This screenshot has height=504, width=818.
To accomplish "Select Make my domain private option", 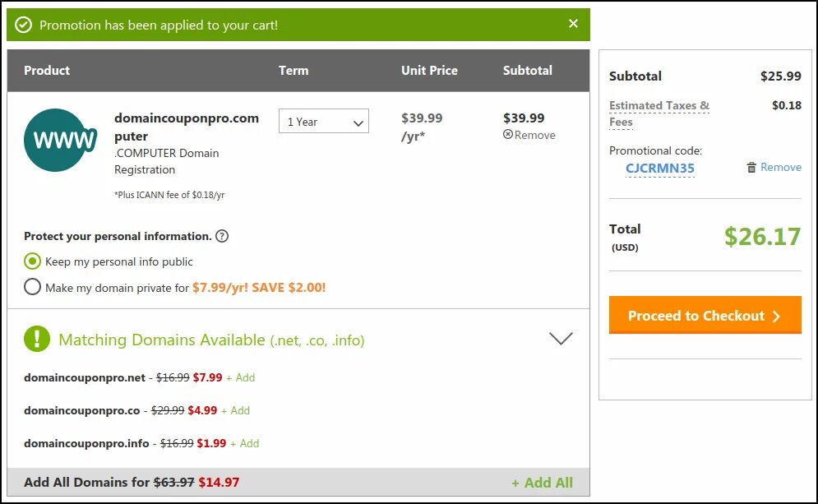I will click(x=33, y=287).
